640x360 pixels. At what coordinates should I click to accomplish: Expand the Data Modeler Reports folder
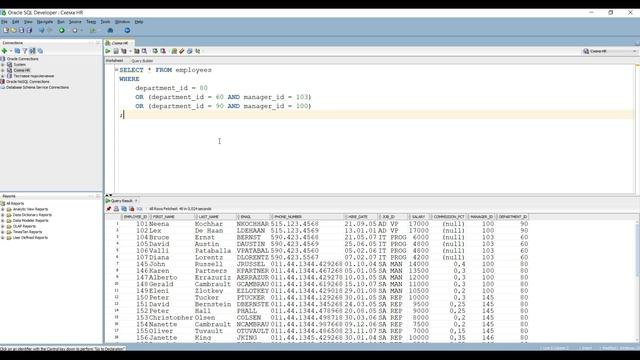pyautogui.click(x=3, y=220)
